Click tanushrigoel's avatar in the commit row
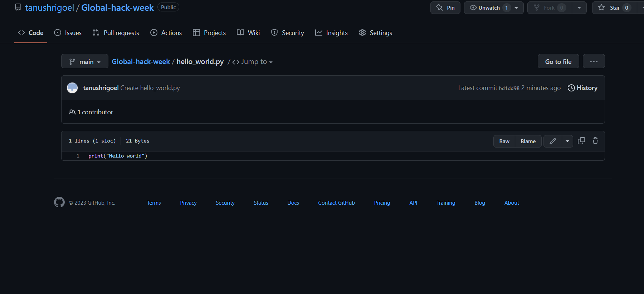The width and height of the screenshot is (644, 294). click(x=72, y=88)
